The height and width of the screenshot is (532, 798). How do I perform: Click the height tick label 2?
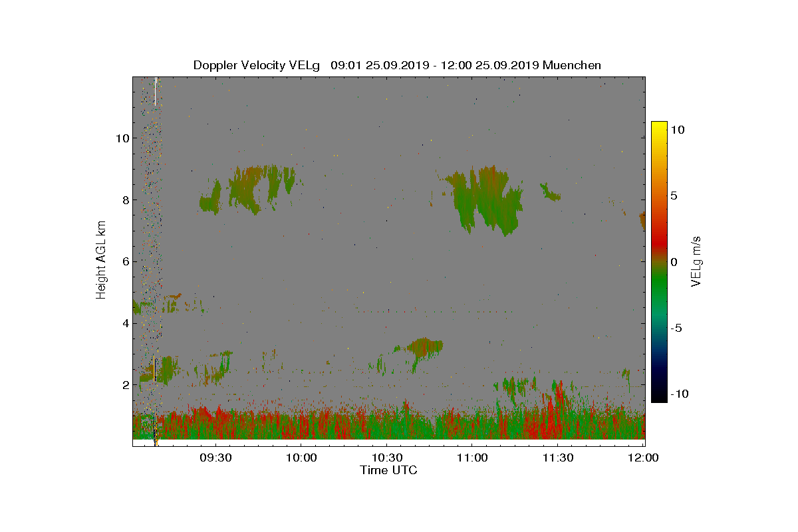pyautogui.click(x=124, y=385)
